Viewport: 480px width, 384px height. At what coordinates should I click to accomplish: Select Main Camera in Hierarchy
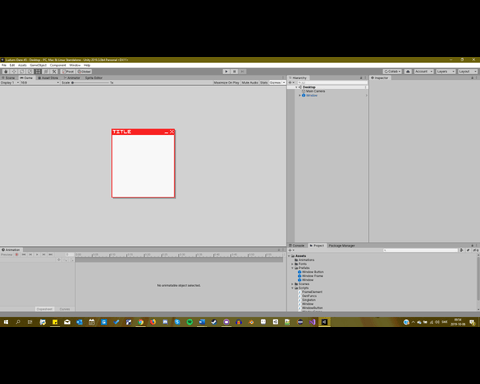point(315,91)
